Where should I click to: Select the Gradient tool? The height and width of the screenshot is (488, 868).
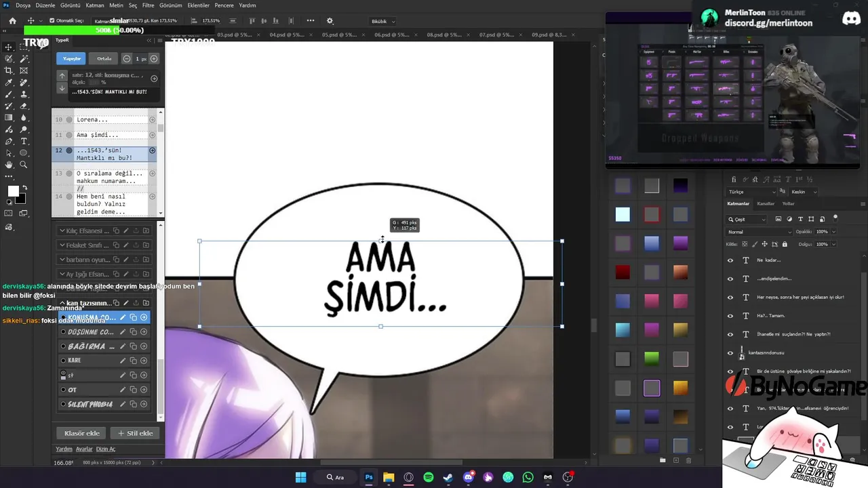click(x=9, y=118)
